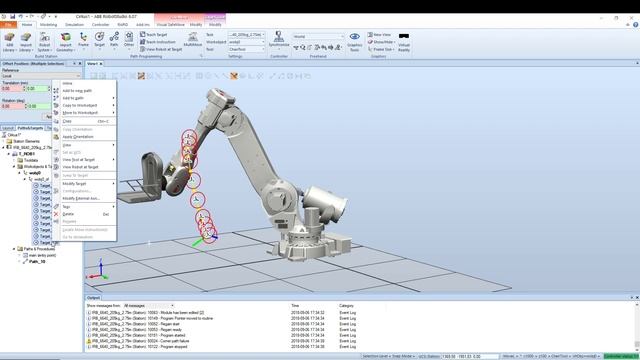Select Copy in the context menu
Screen dimensions: 640x360
(85, 121)
